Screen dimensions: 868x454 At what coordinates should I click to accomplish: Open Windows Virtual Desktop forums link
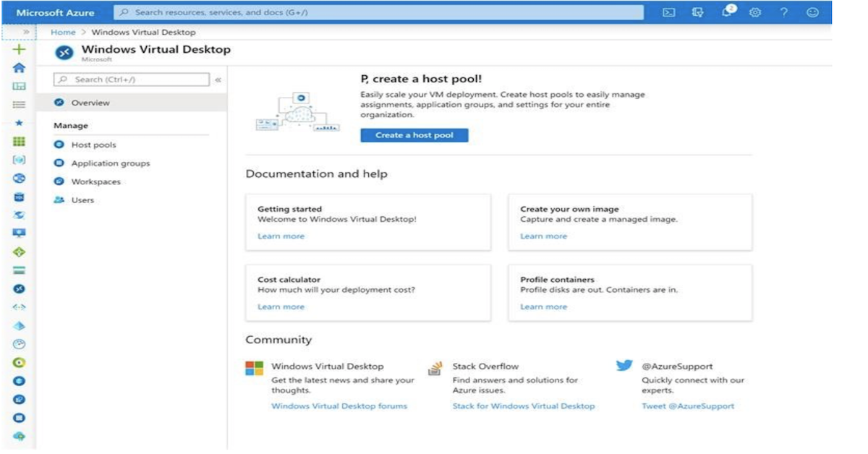pos(339,406)
